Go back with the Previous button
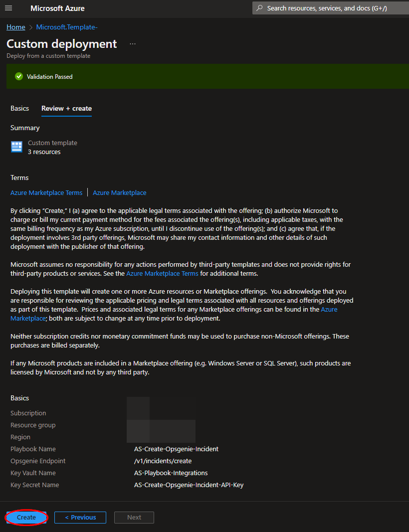Screen dimensions: 409x532 80,518
